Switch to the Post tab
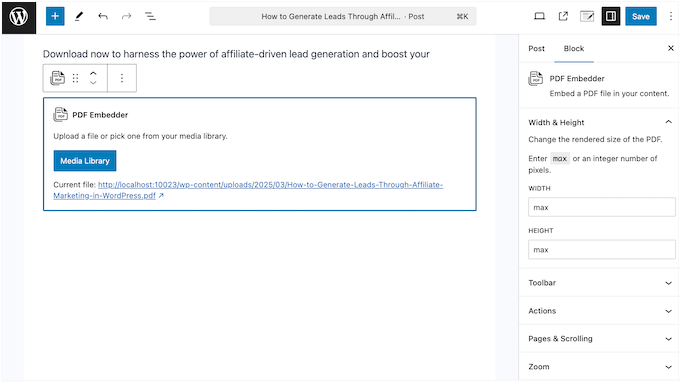 [x=536, y=49]
